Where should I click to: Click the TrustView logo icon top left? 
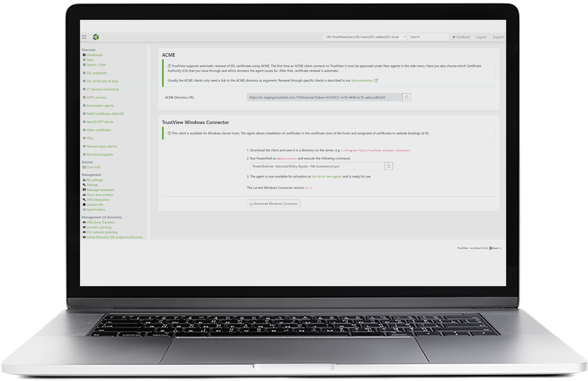[x=96, y=37]
